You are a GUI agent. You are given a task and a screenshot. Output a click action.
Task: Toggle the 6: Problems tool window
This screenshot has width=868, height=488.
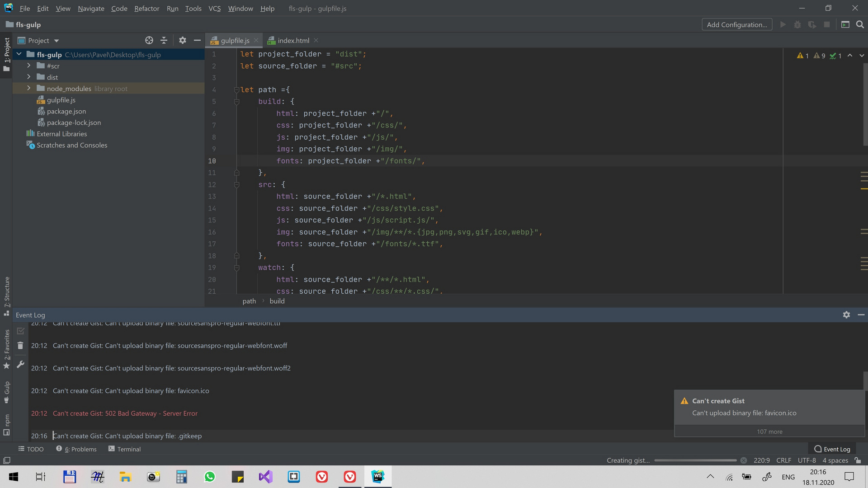point(76,449)
